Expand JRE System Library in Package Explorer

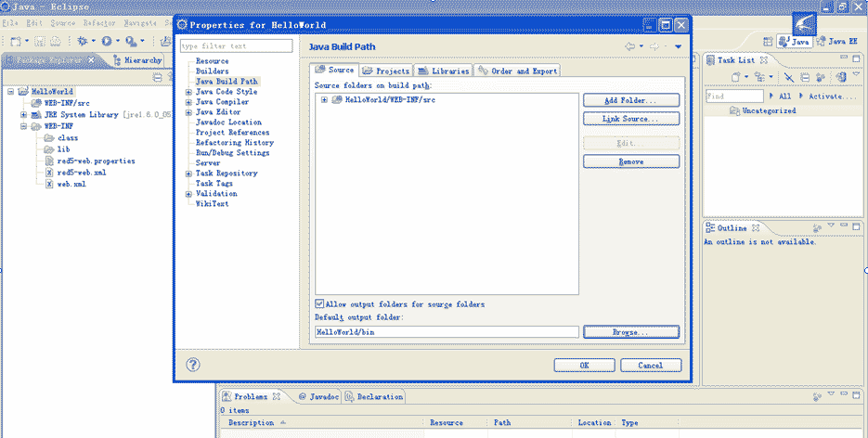point(24,115)
